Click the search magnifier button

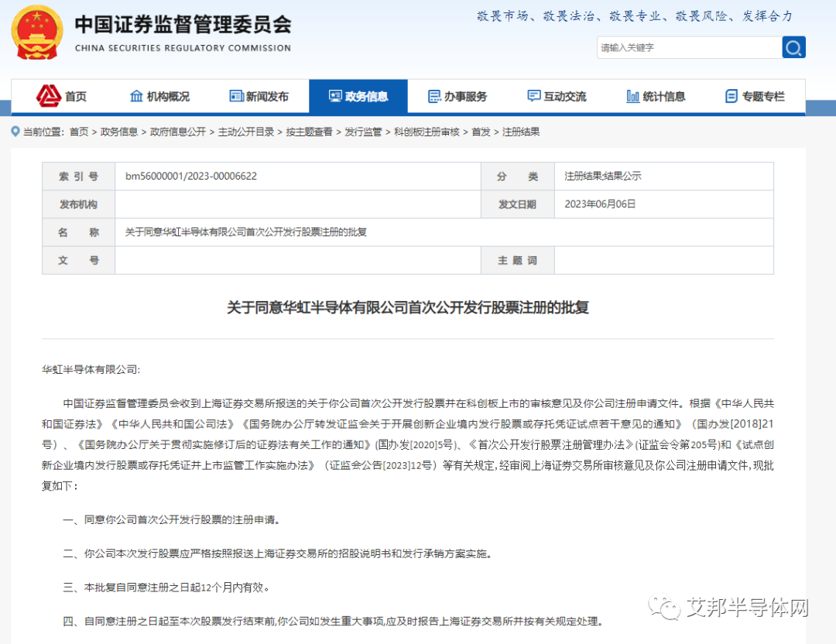[793, 47]
